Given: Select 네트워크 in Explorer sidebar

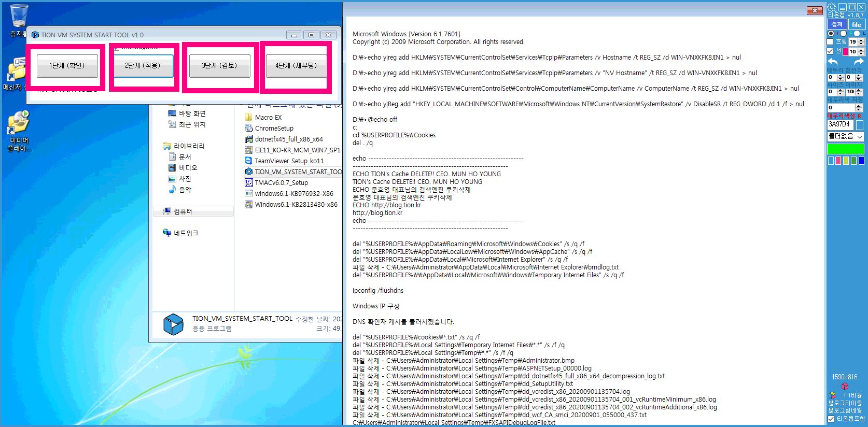Looking at the screenshot, I should coord(180,233).
